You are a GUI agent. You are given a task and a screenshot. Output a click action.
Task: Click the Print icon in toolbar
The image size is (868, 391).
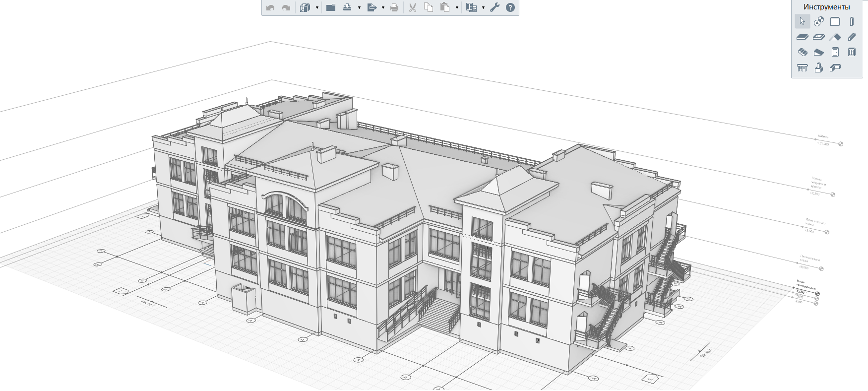click(x=394, y=7)
